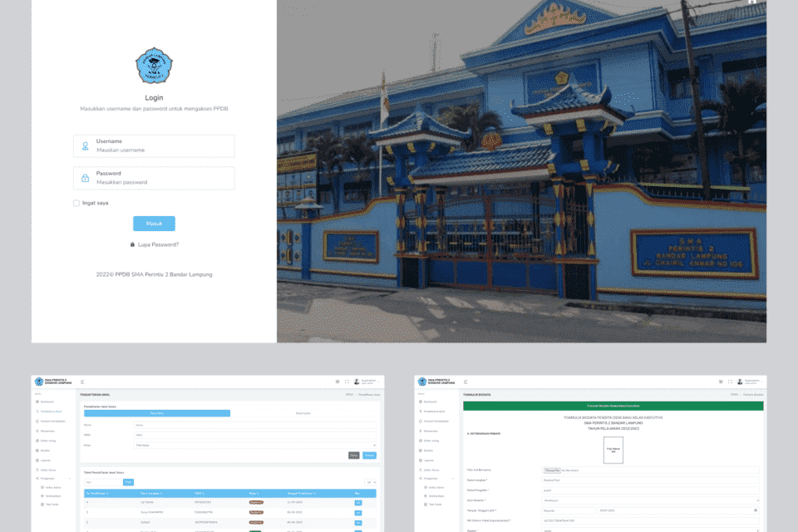Expand the Pengaturan menu in the left dashboard sidebar

click(54, 479)
